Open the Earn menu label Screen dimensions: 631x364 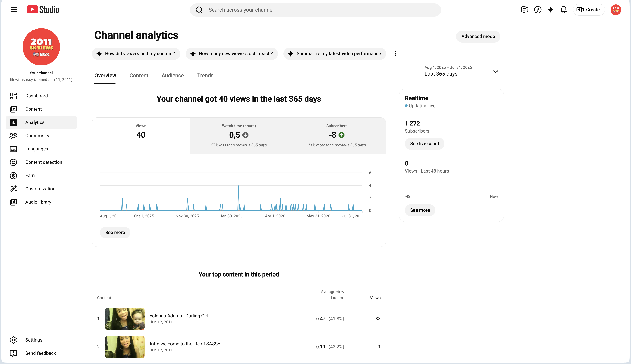click(30, 176)
